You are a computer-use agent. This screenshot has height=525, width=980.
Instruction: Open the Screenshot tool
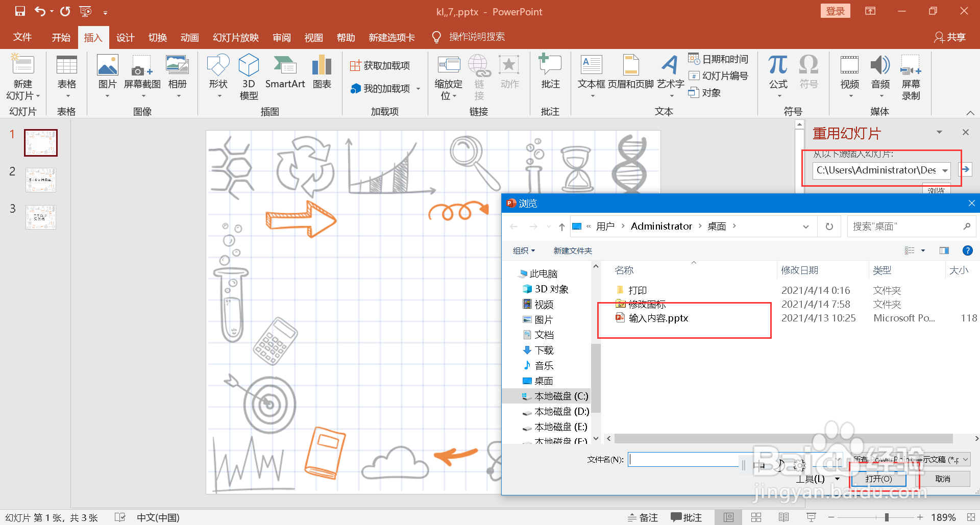click(142, 78)
